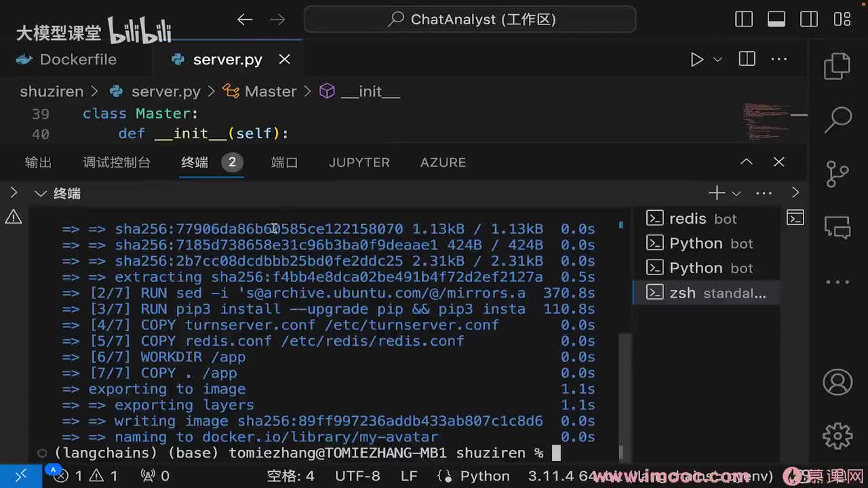Toggle the primary side bar layout icon

[x=744, y=19]
